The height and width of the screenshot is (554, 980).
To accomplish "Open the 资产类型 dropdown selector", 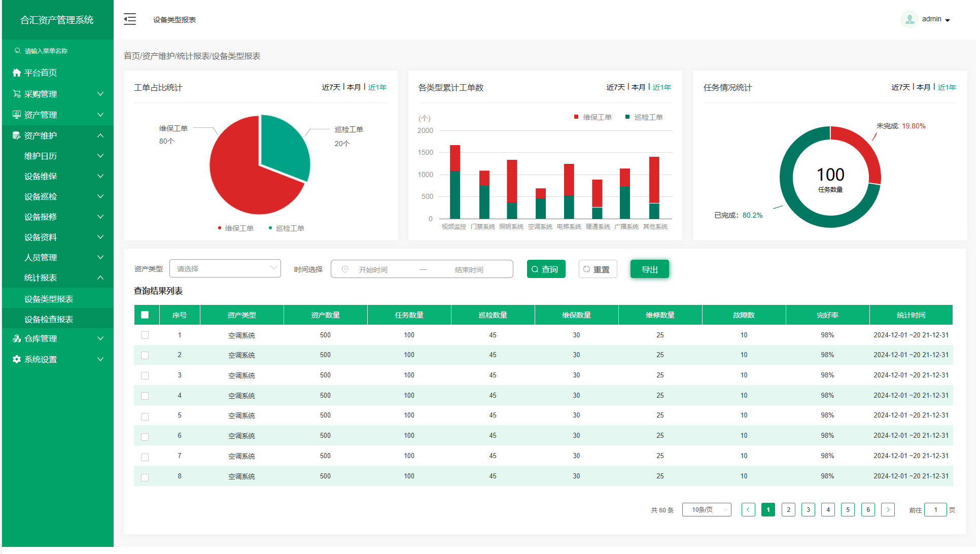I will point(225,269).
